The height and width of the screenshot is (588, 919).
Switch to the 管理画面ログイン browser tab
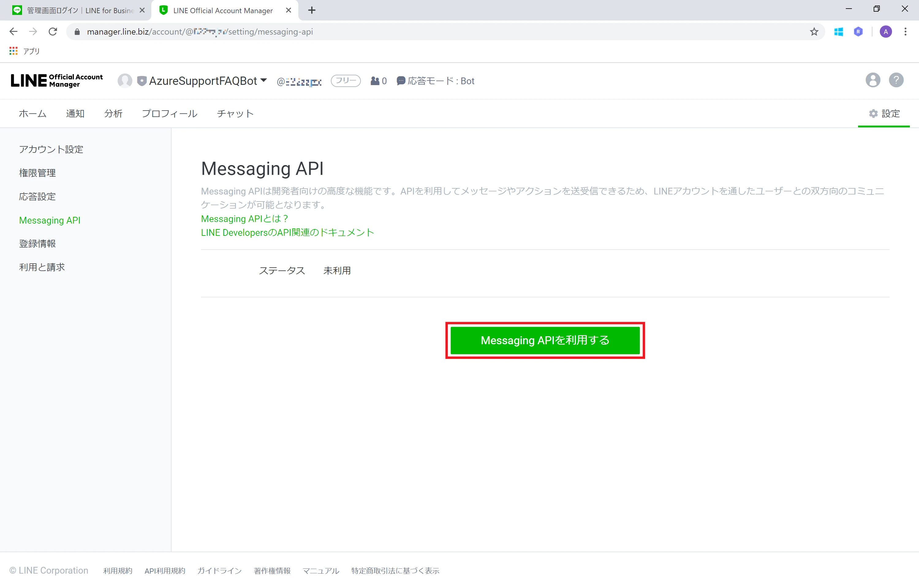coord(76,10)
